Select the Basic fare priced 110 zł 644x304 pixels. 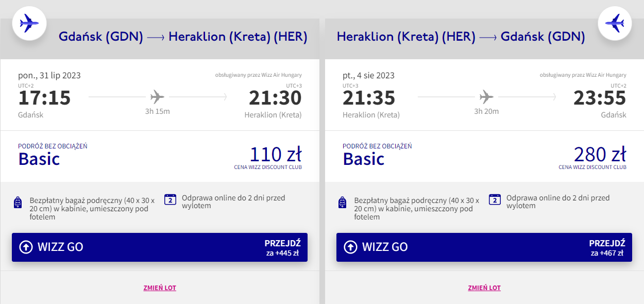[160, 157]
